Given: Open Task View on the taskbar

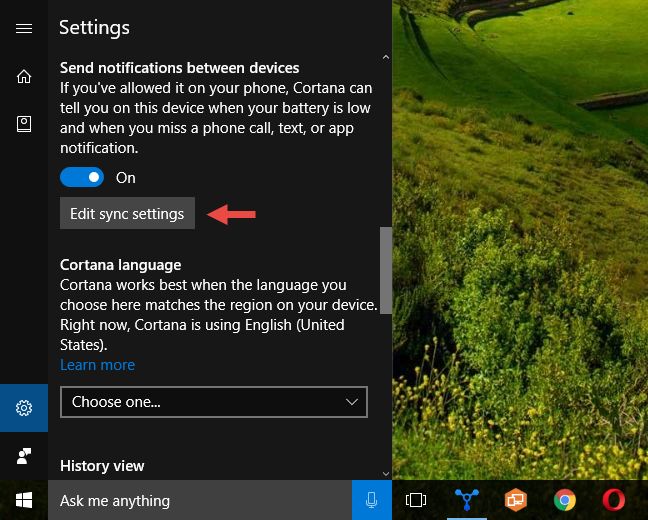Looking at the screenshot, I should [416, 500].
